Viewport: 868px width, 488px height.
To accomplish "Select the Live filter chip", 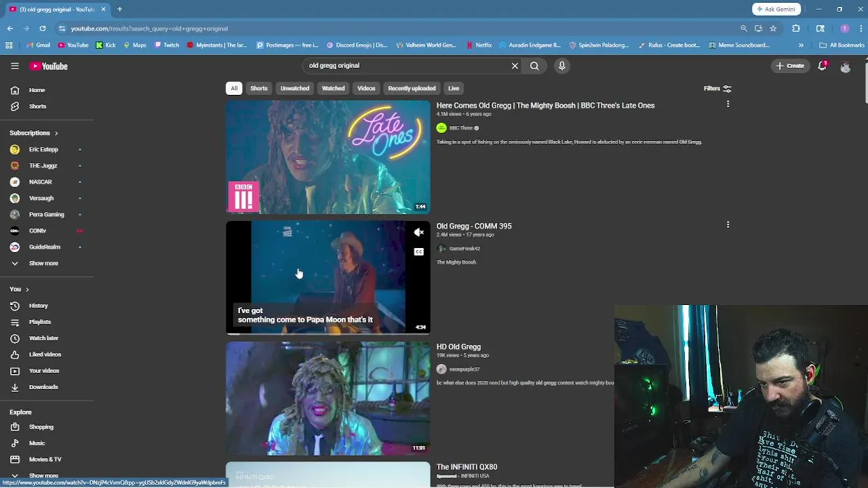I will point(454,88).
